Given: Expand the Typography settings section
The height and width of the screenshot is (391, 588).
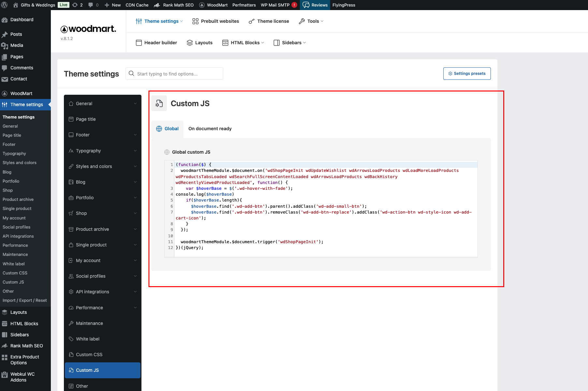Looking at the screenshot, I should click(103, 151).
